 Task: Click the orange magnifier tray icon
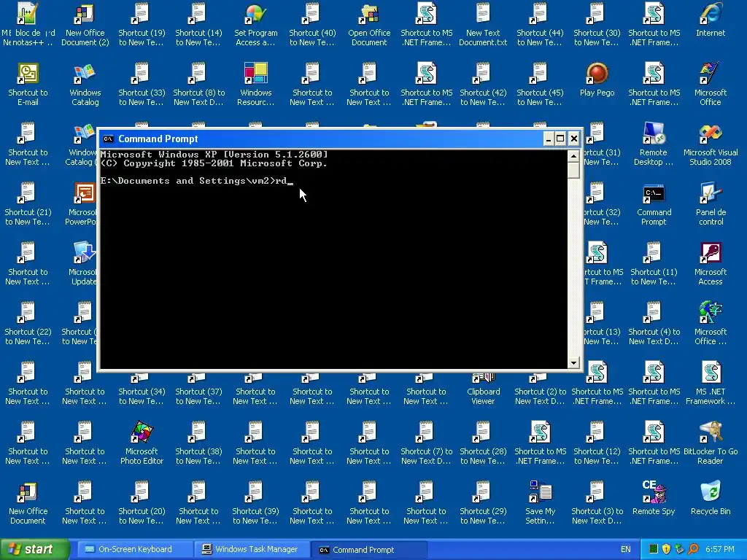click(x=693, y=550)
